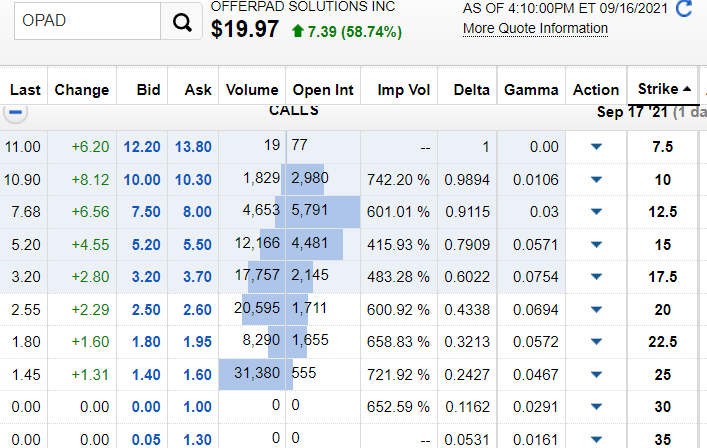
Task: Click ask price 3.70 for strike 17.5
Action: tap(197, 277)
